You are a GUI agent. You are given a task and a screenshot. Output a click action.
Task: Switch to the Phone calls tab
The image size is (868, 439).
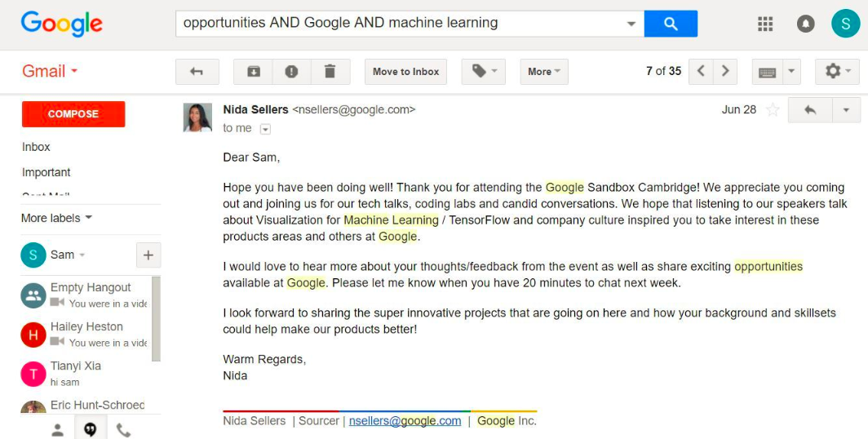click(x=123, y=429)
